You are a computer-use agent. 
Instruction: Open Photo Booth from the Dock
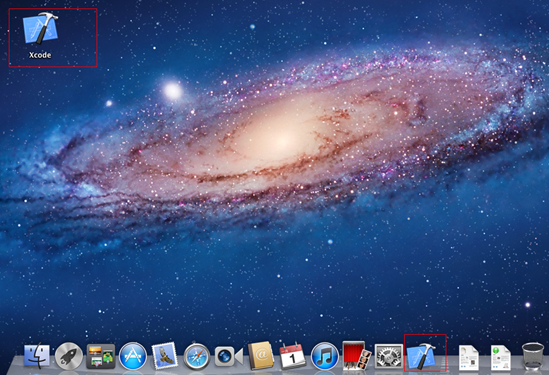point(356,355)
